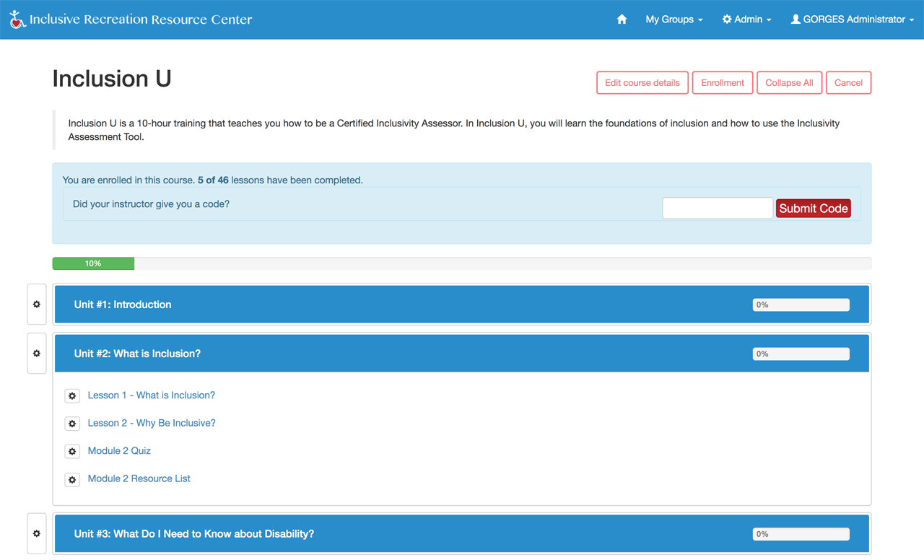Screen dimensions: 924x560
Task: Click the instructor code input field
Action: click(718, 208)
